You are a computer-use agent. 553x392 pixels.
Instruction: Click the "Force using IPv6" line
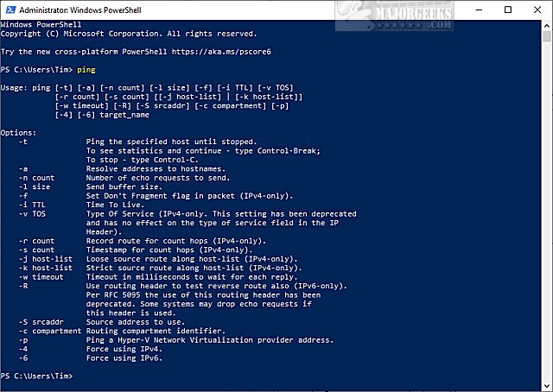click(118, 358)
